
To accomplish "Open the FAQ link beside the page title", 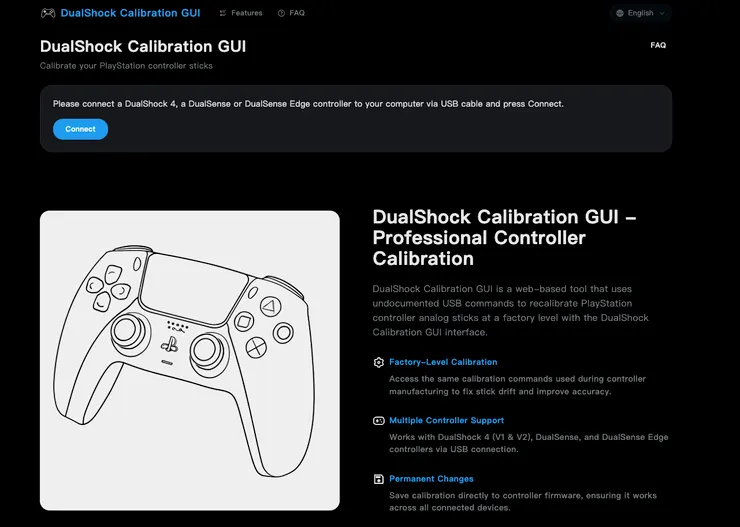I will point(658,45).
